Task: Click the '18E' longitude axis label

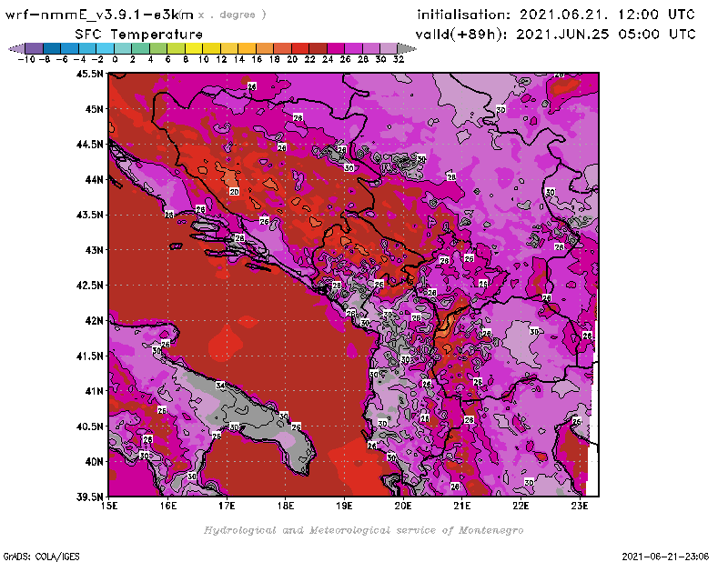Action: click(x=286, y=506)
